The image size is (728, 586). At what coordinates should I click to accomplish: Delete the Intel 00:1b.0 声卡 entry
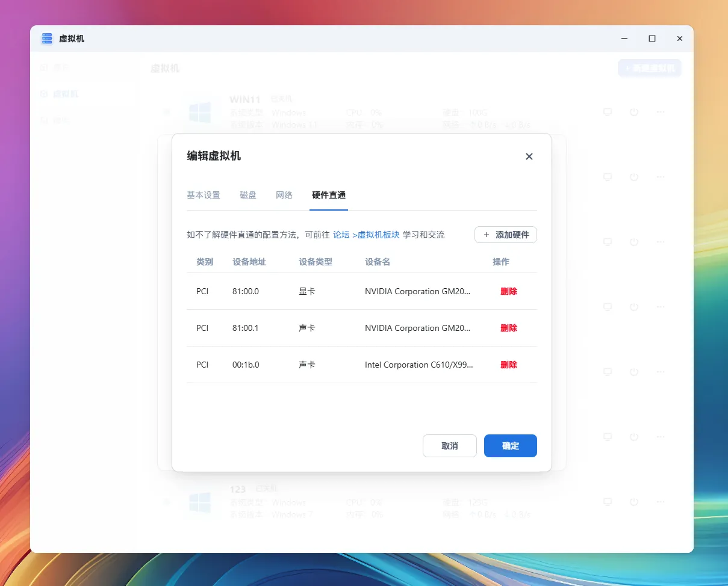508,365
